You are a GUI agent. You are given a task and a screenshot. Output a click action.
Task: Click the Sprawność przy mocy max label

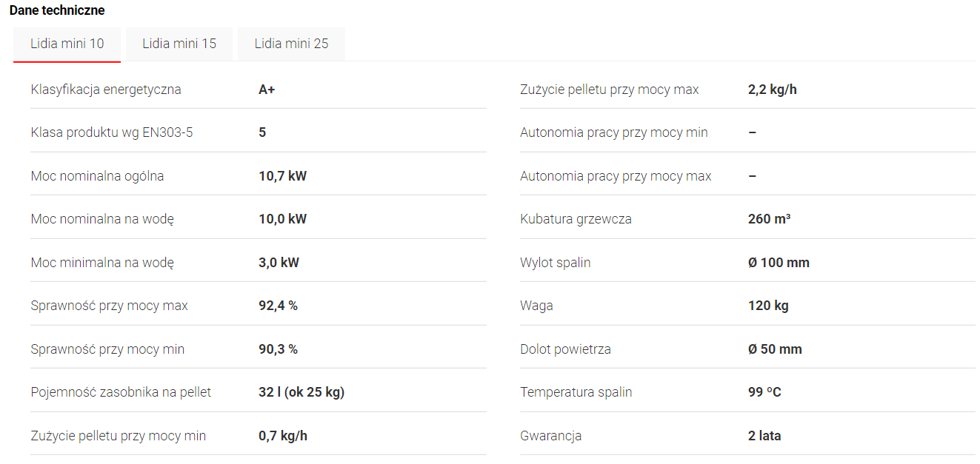pyautogui.click(x=110, y=306)
